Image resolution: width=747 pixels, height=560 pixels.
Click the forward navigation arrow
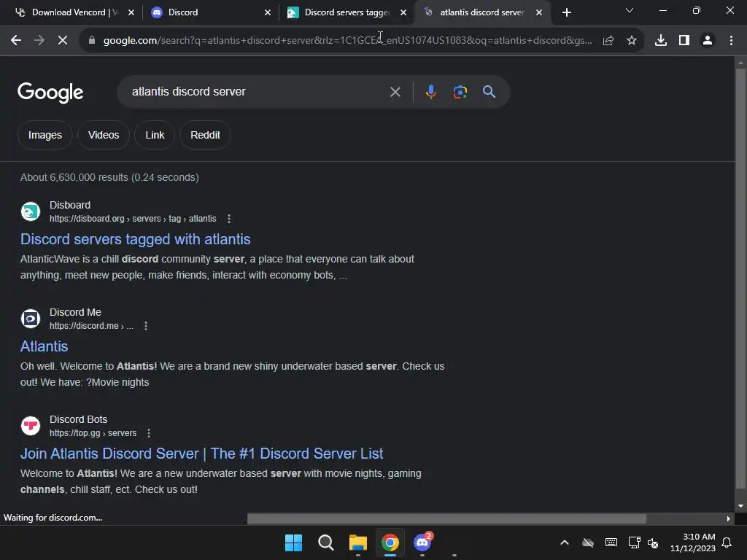click(39, 41)
